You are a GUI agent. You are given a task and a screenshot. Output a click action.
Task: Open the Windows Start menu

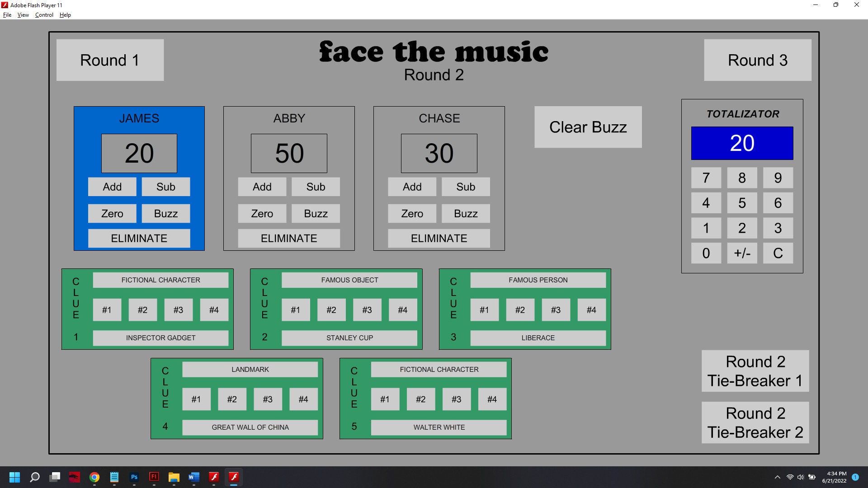[x=14, y=477]
